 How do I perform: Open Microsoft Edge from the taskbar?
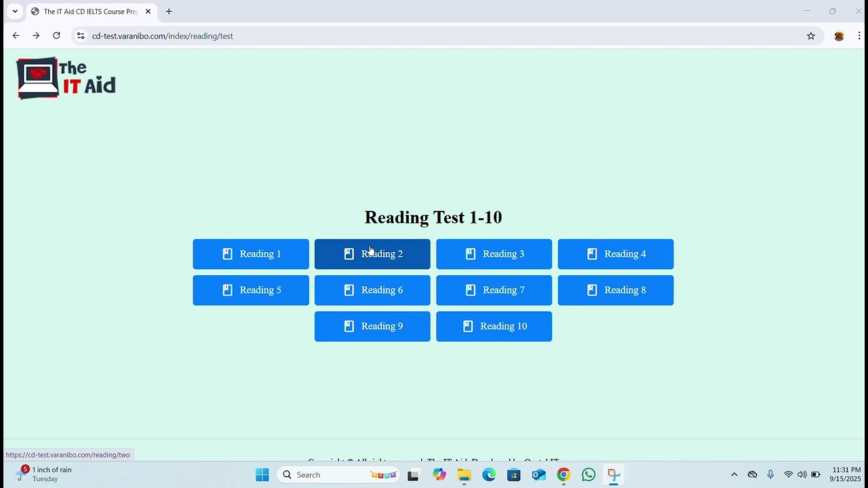[489, 474]
